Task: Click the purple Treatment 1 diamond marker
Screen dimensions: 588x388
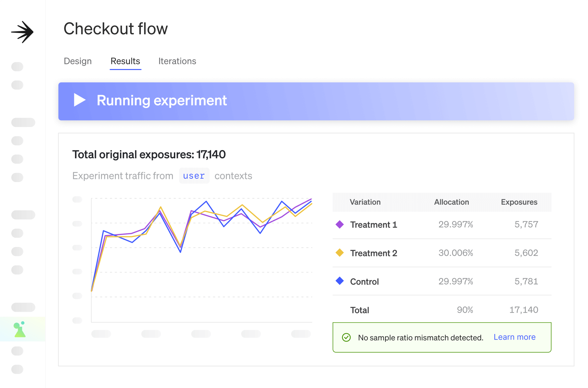Action: 339,224
